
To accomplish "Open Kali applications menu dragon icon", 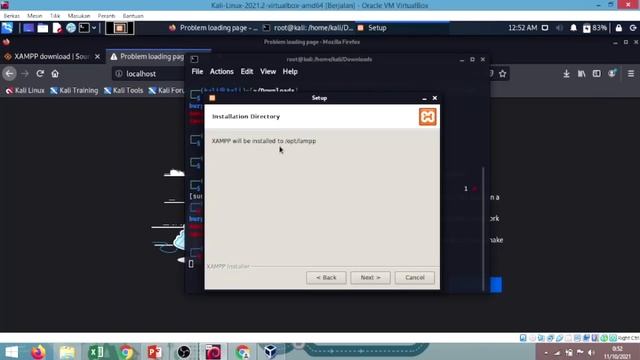I will [x=7, y=28].
